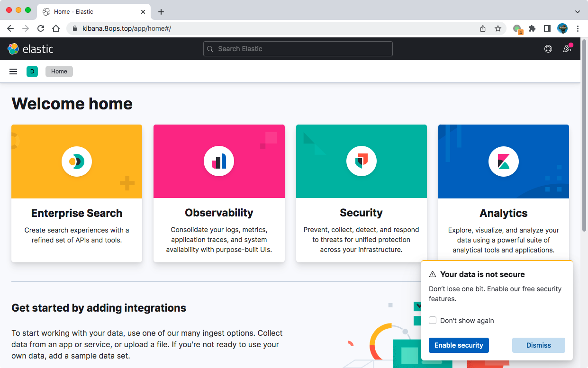The width and height of the screenshot is (588, 368).
Task: Click 'Prevent, collect, detect' description text
Action: point(361,240)
